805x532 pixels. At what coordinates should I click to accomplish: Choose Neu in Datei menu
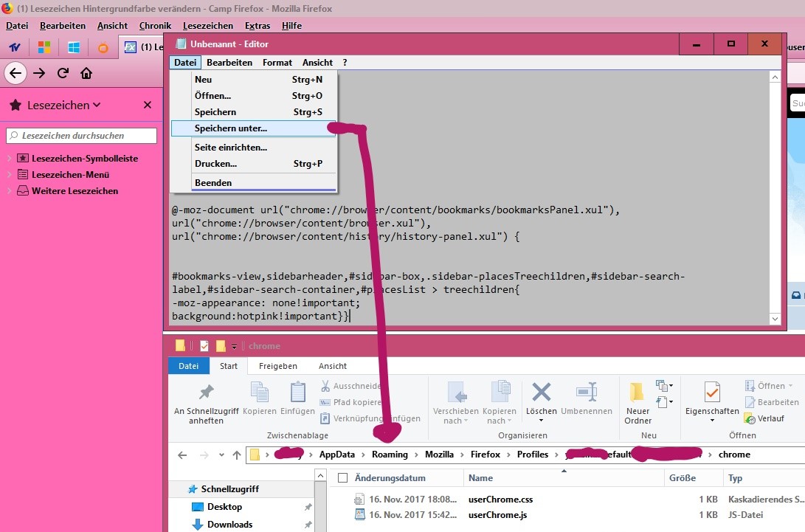[254, 80]
